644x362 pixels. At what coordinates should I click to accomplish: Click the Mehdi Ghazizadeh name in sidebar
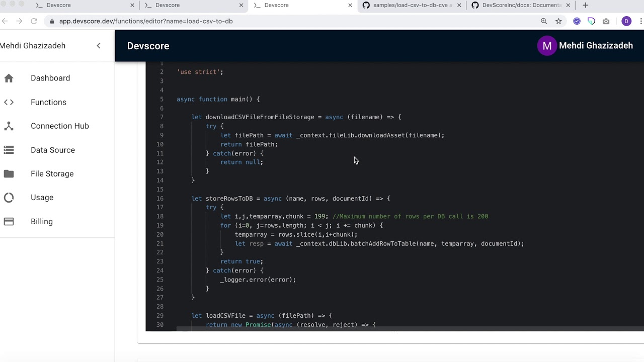[33, 46]
